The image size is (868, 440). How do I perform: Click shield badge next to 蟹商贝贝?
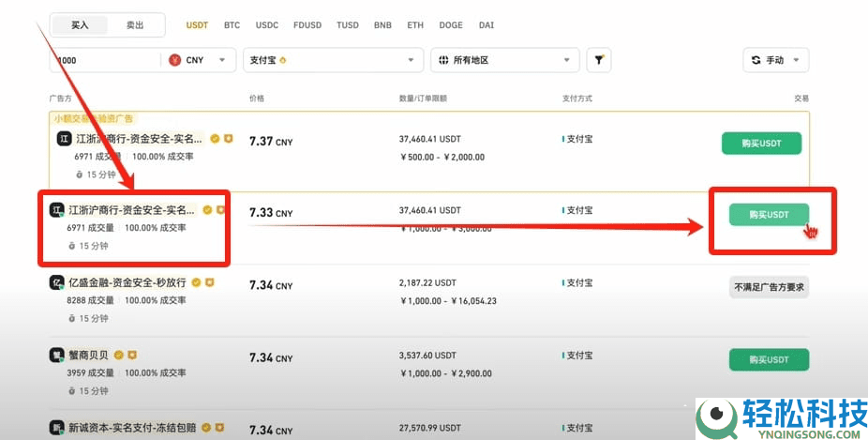pos(132,356)
